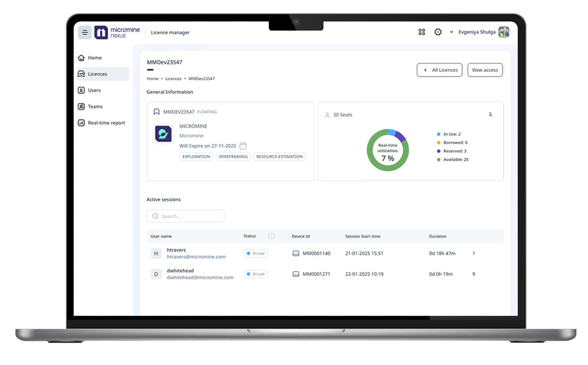588x365 pixels.
Task: Go to Home in the sidebar
Action: click(x=94, y=58)
